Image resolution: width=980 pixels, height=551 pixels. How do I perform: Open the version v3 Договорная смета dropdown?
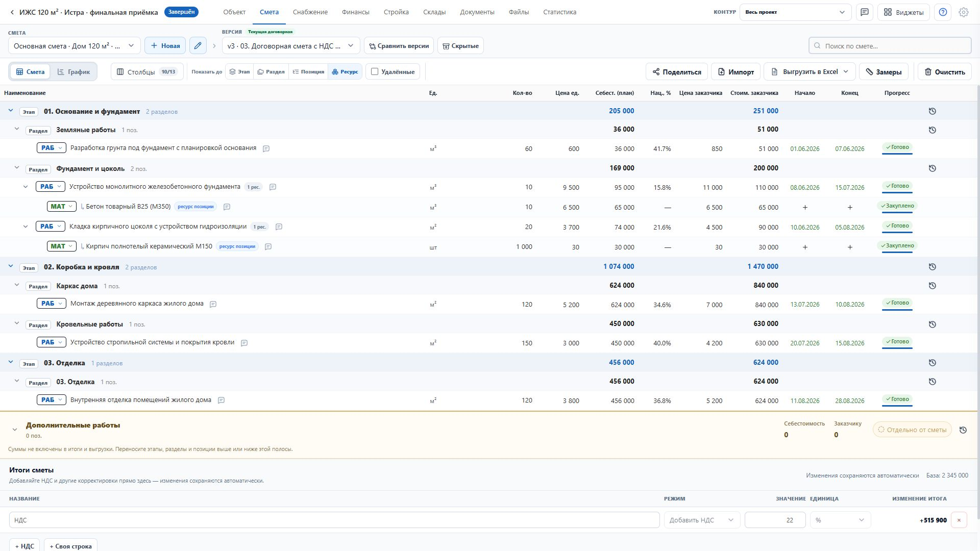click(x=291, y=46)
